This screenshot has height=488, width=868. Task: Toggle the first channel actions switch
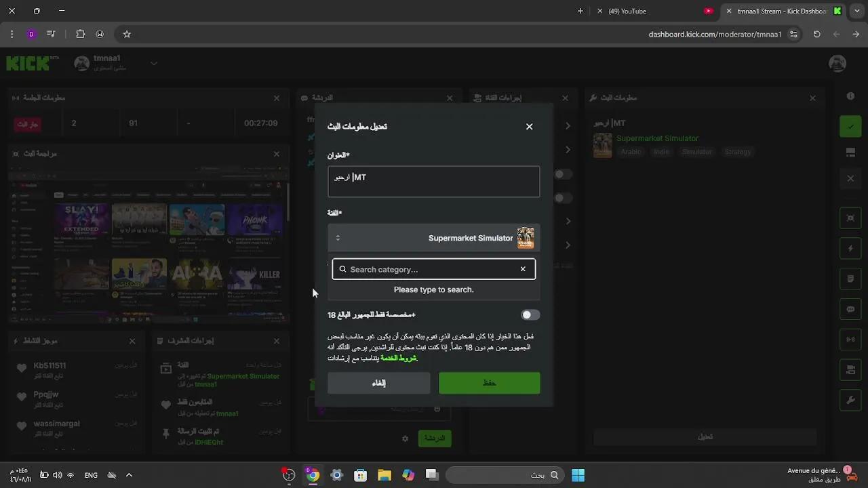562,174
